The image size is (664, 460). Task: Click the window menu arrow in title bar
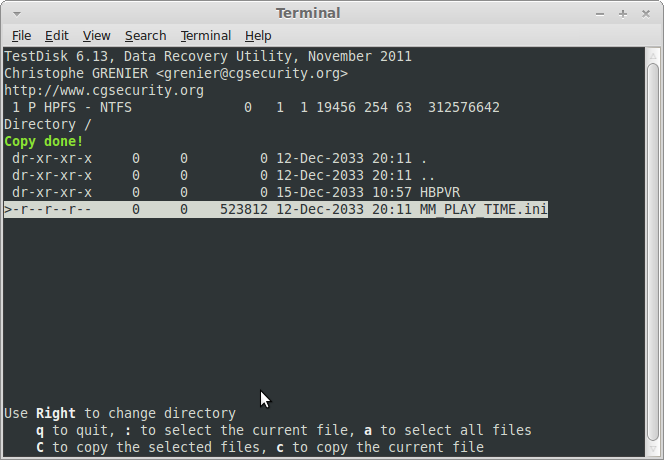click(17, 14)
